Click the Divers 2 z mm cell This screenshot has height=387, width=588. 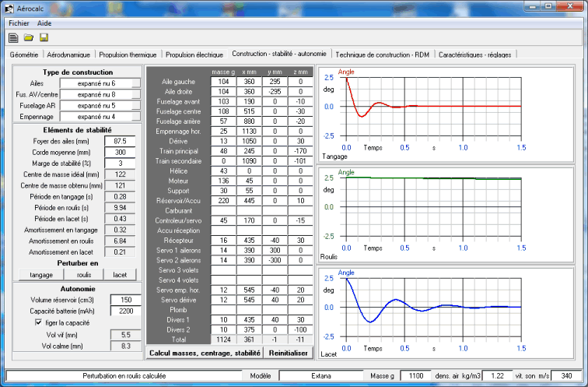300,330
